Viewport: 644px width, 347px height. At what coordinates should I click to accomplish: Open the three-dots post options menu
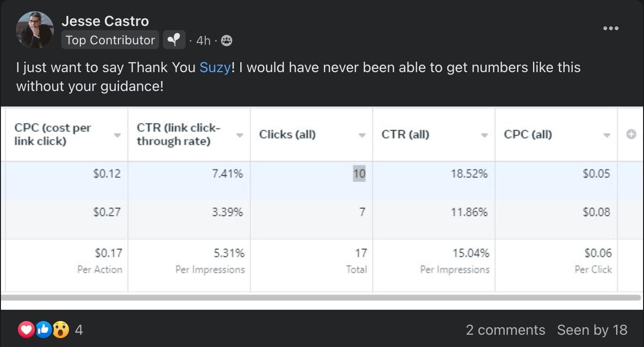[x=610, y=29]
